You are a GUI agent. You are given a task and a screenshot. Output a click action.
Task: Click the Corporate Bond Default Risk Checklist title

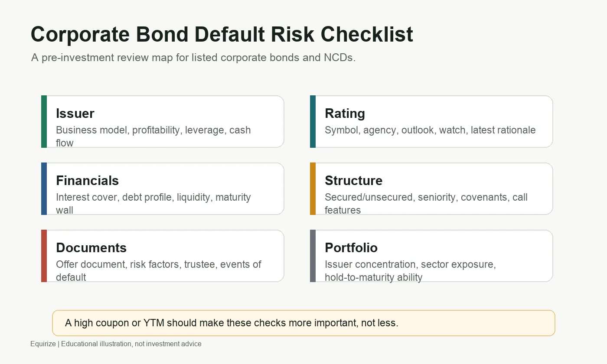pyautogui.click(x=222, y=34)
